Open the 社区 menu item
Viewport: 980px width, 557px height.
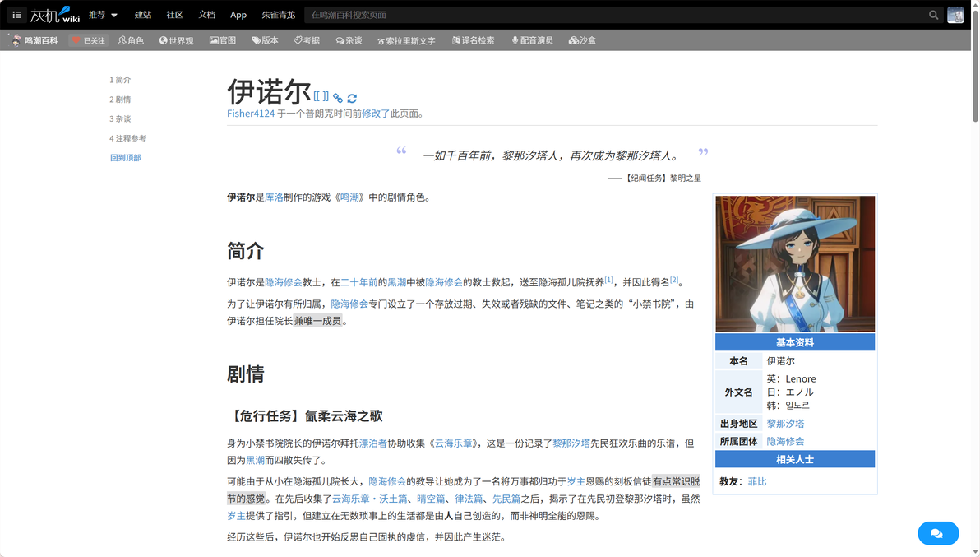click(x=174, y=14)
